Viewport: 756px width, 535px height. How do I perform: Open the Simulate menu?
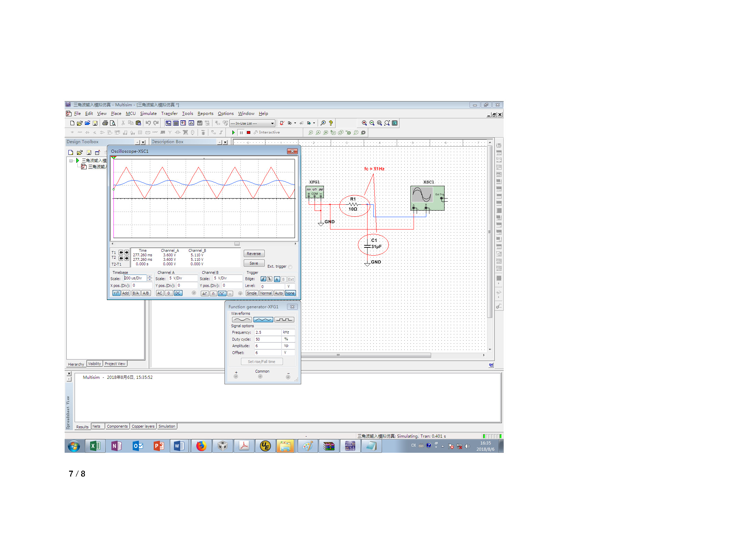tap(148, 114)
